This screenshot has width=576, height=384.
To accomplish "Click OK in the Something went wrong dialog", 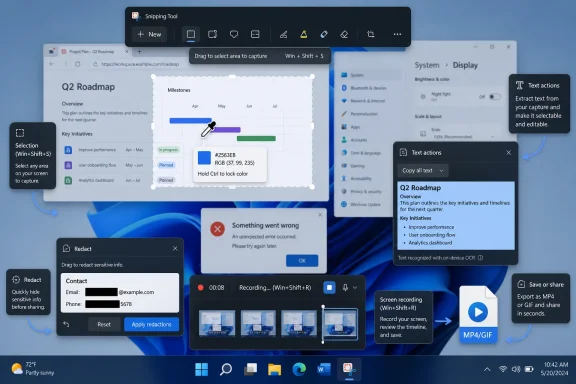I will click(302, 261).
